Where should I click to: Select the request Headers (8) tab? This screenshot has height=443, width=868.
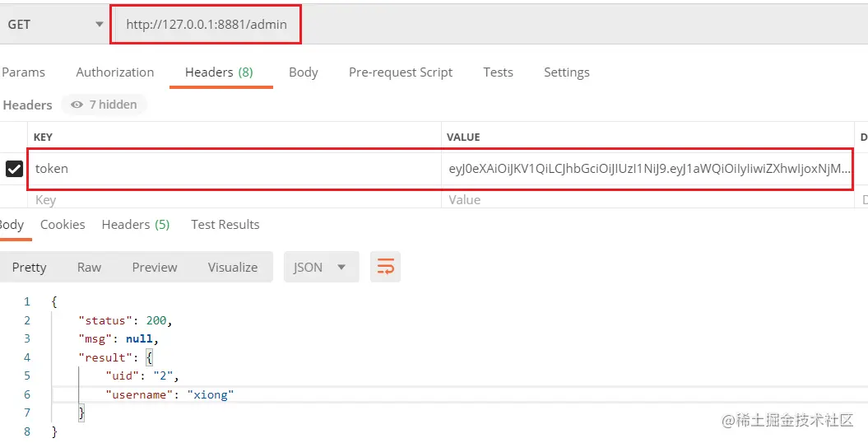pos(219,72)
